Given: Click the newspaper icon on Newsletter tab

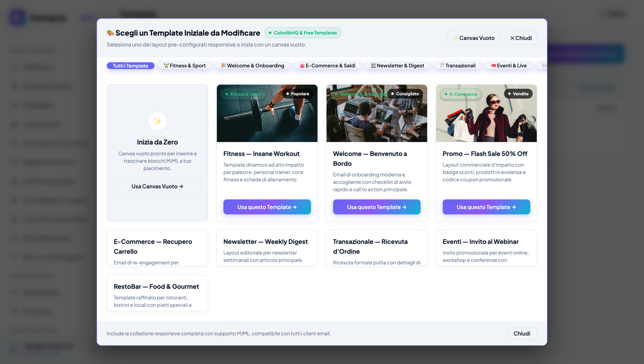Looking at the screenshot, I should coord(373,66).
